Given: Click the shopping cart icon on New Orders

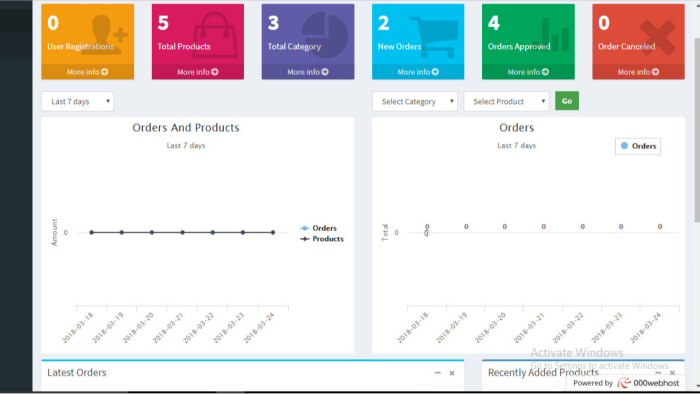Looking at the screenshot, I should [x=434, y=37].
